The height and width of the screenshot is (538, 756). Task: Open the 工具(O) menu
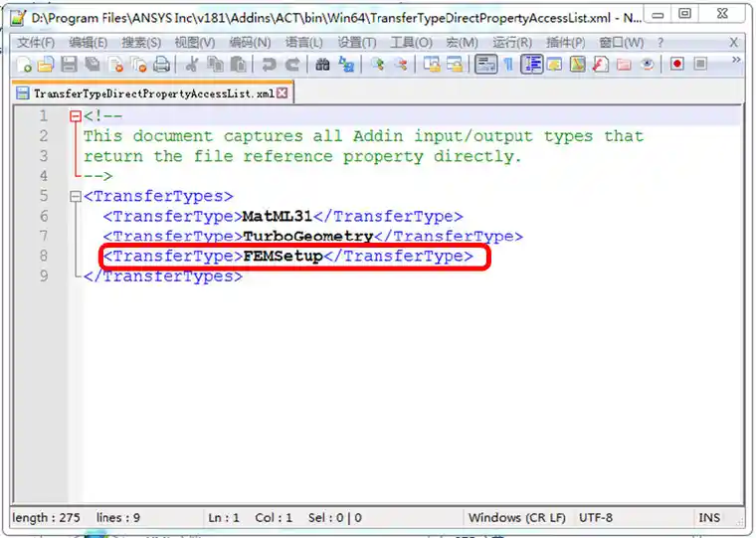(411, 43)
